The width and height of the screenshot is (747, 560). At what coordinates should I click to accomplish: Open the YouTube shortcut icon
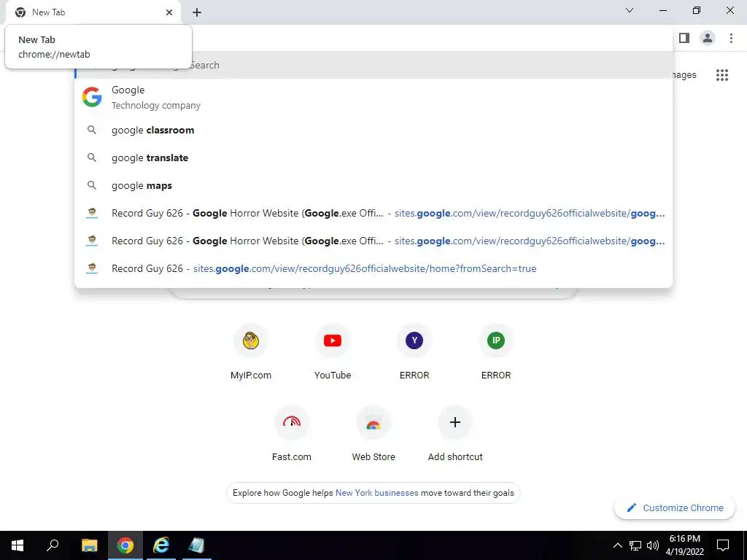point(333,341)
